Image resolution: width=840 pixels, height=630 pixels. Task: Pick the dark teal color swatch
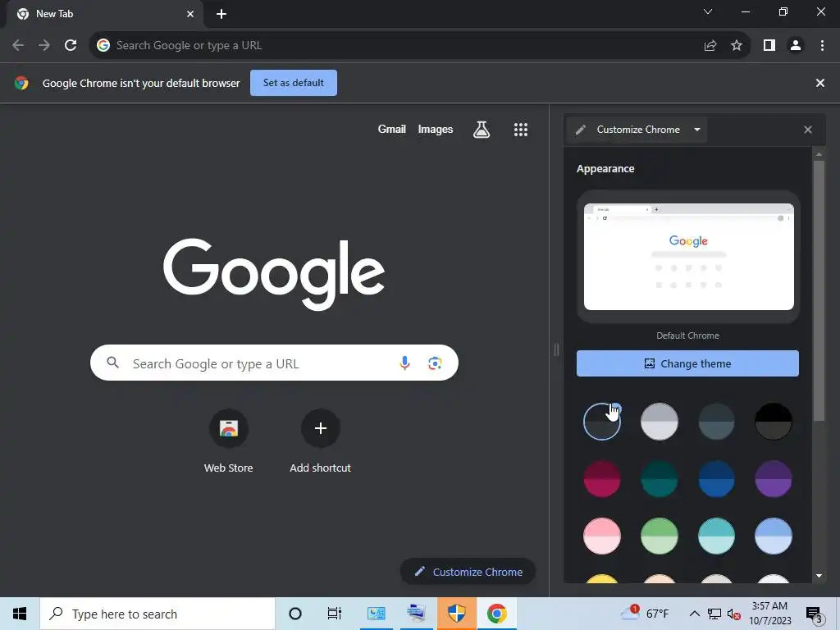pyautogui.click(x=660, y=479)
